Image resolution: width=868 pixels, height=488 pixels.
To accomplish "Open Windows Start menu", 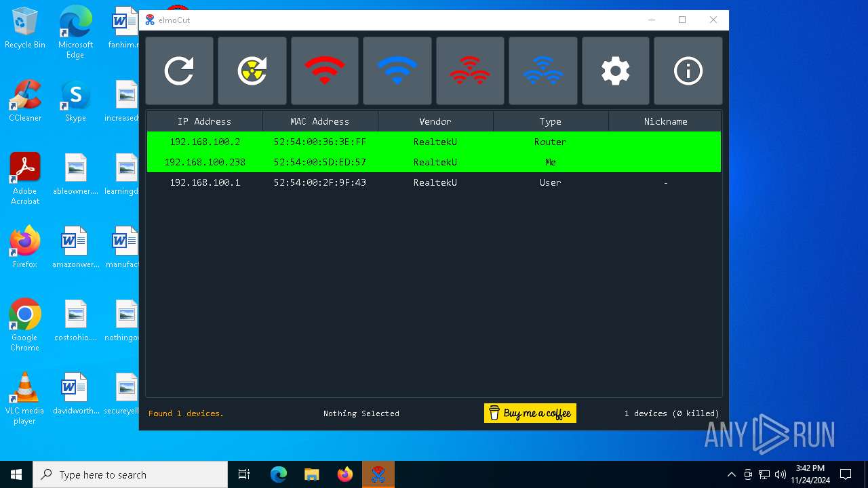I will point(16,474).
